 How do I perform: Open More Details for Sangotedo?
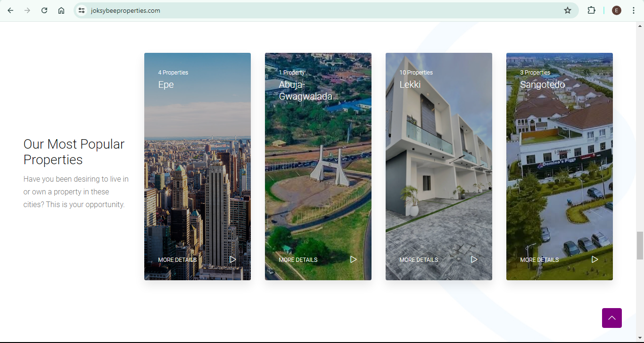pos(539,260)
